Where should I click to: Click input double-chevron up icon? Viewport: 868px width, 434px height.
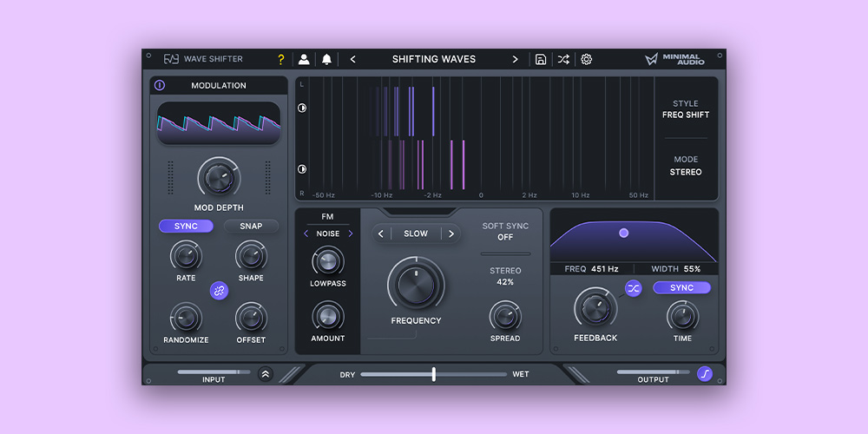tap(265, 374)
